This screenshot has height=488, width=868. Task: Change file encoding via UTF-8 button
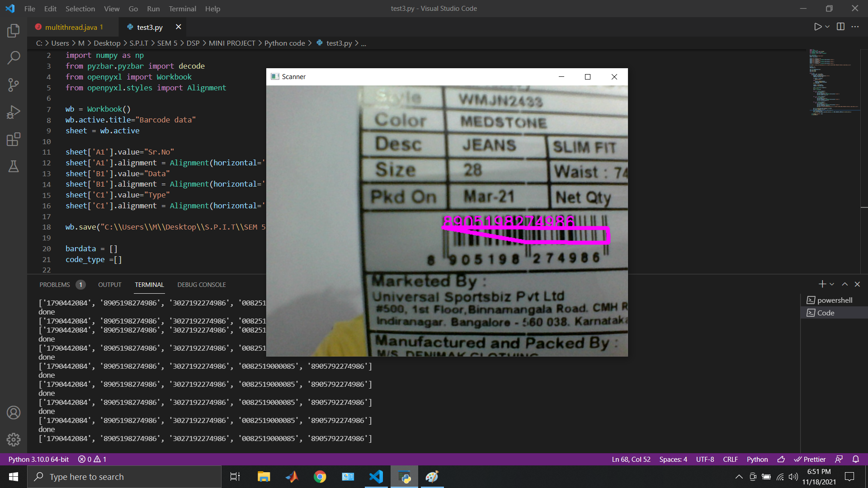pyautogui.click(x=705, y=459)
